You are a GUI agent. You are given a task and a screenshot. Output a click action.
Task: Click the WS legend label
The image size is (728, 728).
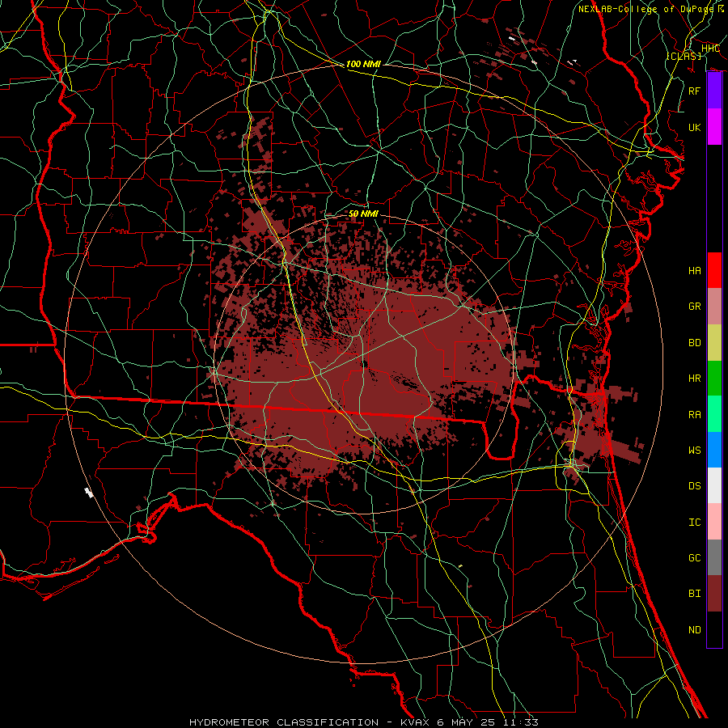(694, 450)
